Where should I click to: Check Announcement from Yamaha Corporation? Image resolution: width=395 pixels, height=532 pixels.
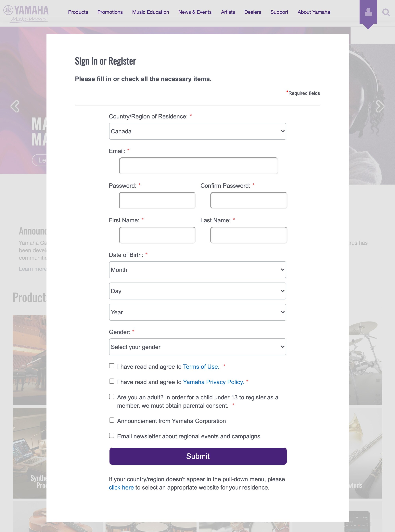111,420
